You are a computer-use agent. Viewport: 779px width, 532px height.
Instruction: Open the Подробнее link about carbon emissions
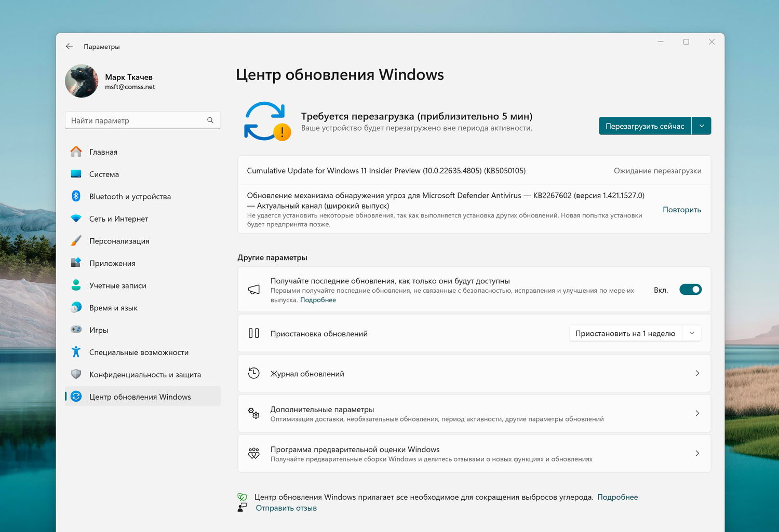coord(617,497)
